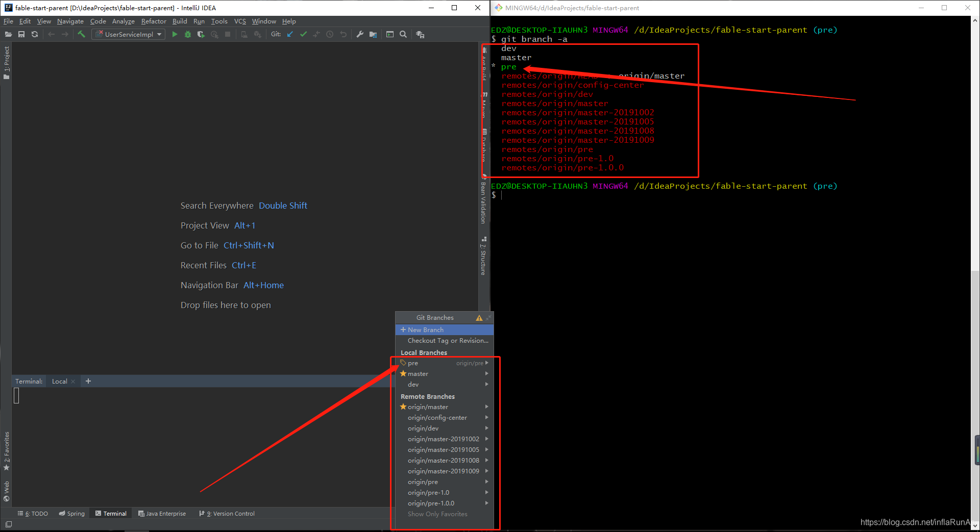Expand submenu arrow for local dev branch
The height and width of the screenshot is (532, 980).
(487, 384)
